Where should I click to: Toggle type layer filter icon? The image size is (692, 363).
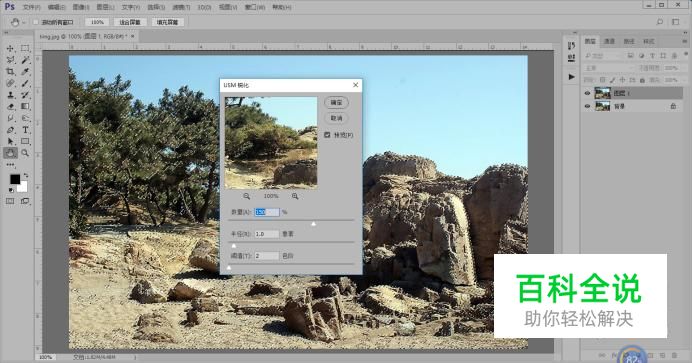coord(652,56)
